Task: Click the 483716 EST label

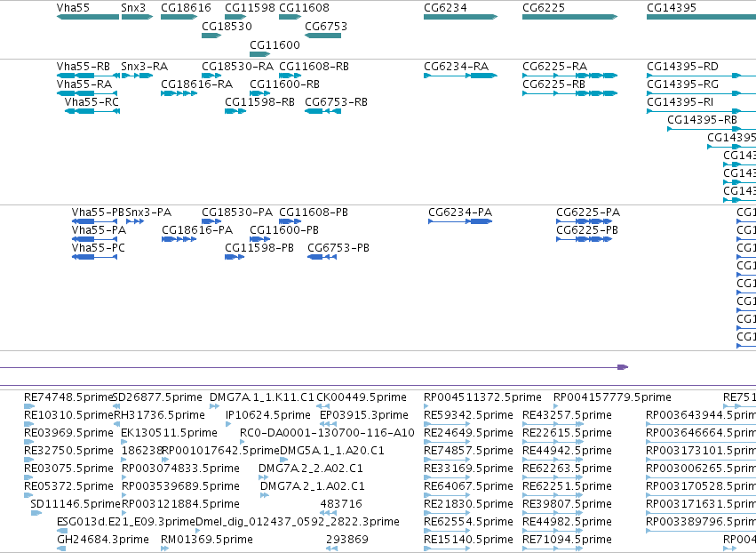Action: [x=341, y=504]
